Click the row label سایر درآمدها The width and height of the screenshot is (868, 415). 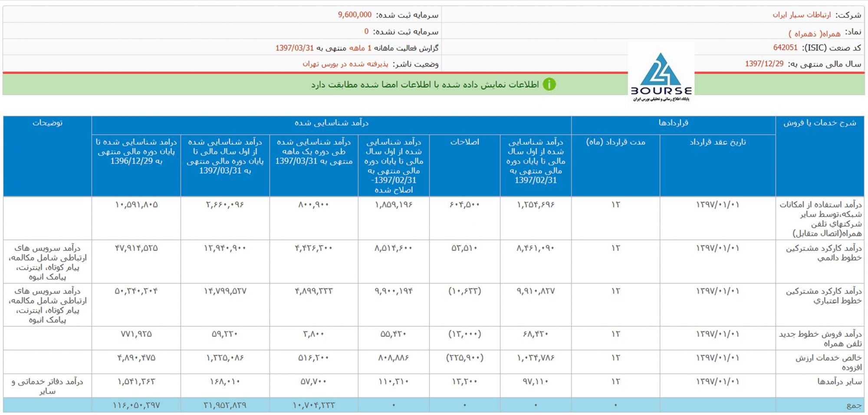click(839, 382)
